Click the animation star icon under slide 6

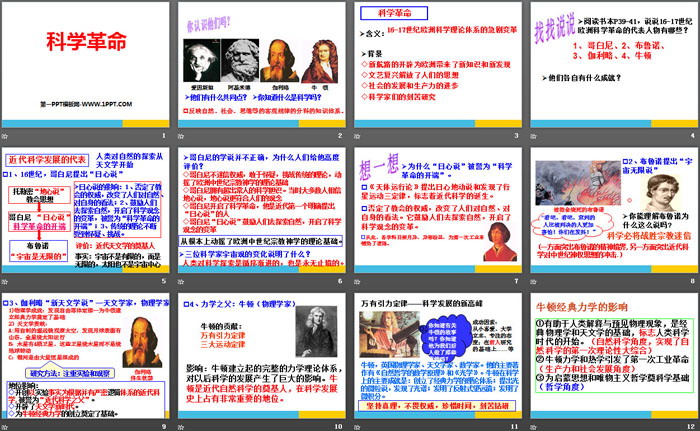tap(181, 281)
